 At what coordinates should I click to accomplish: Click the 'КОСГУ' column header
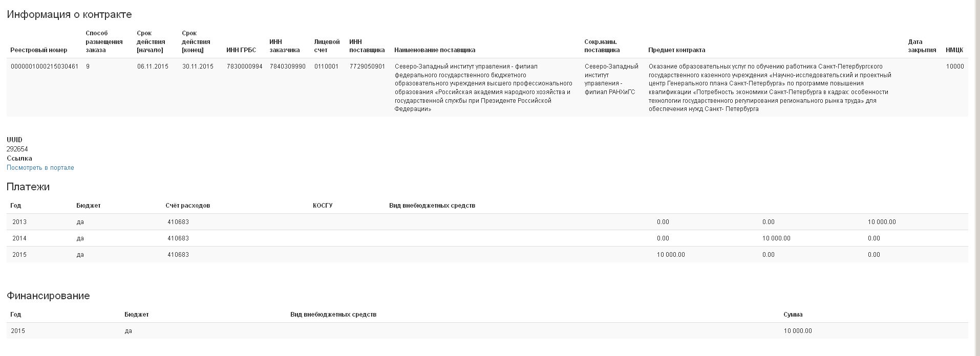[x=323, y=206]
